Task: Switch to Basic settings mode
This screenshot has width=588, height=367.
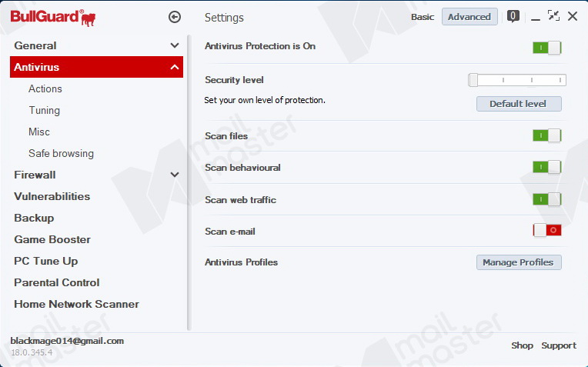Action: 423,17
